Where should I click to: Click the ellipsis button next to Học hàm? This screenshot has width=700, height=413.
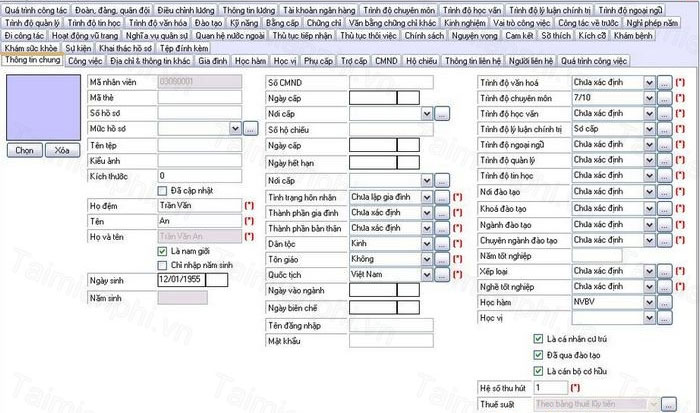click(x=665, y=301)
